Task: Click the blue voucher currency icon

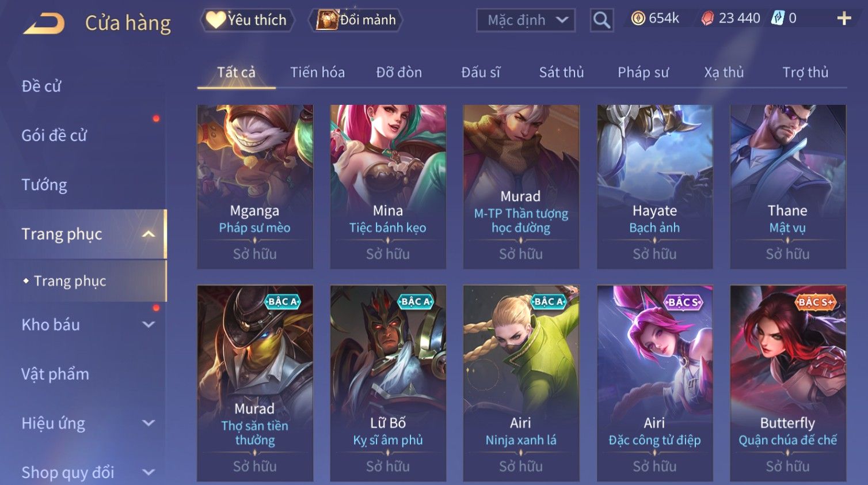Action: pyautogui.click(x=778, y=18)
